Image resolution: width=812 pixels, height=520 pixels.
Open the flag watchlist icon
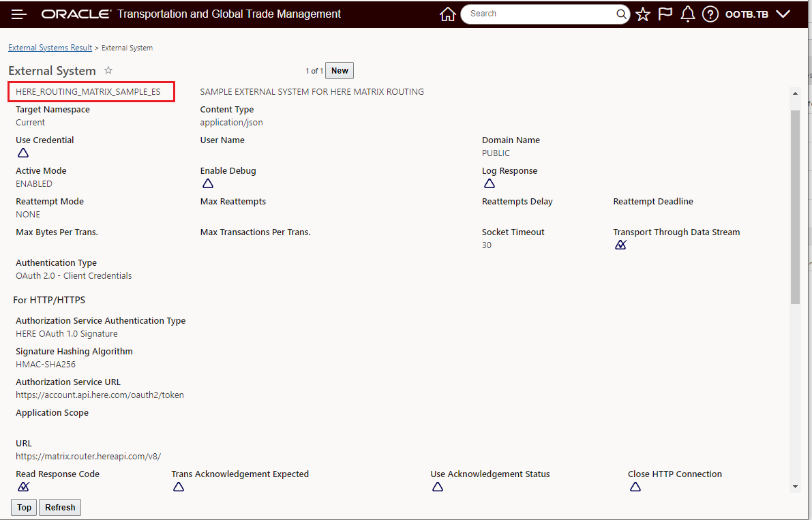point(665,14)
